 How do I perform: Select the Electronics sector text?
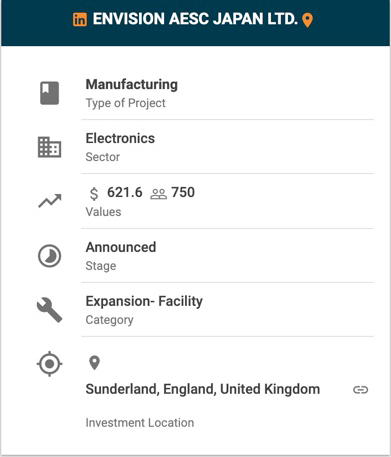pos(120,138)
